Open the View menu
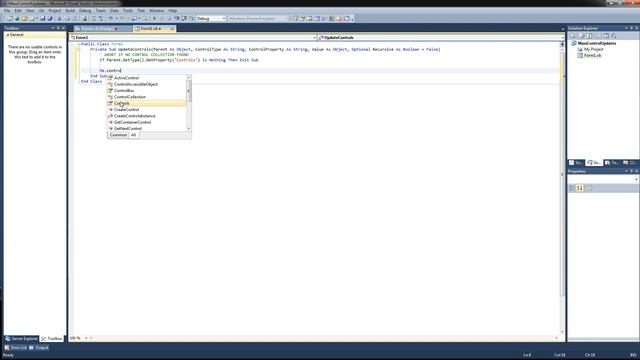This screenshot has height=360, width=640. pos(30,11)
